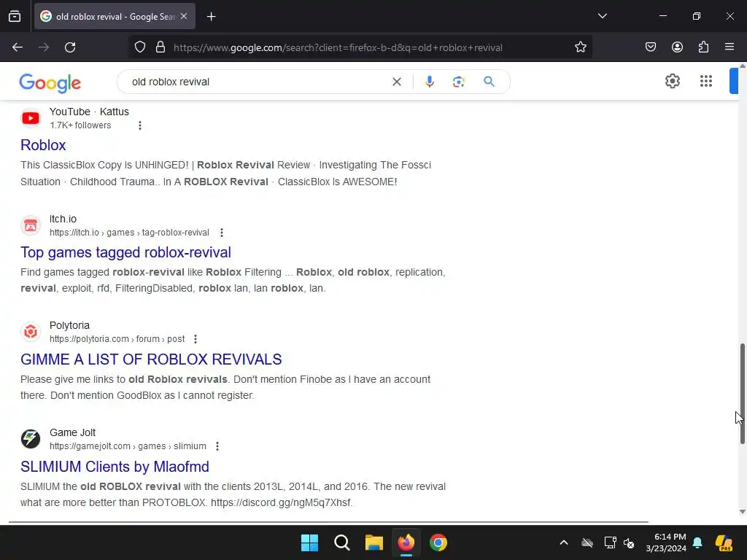Click the Itch.io site favicon
747x560 pixels.
[x=31, y=225]
